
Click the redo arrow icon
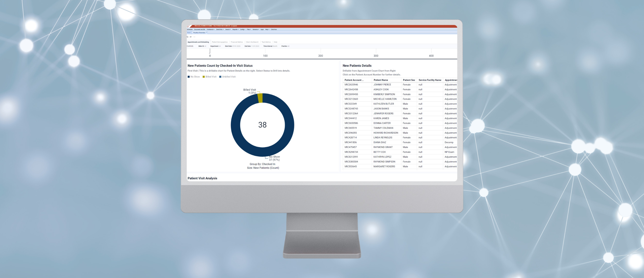[x=194, y=37]
